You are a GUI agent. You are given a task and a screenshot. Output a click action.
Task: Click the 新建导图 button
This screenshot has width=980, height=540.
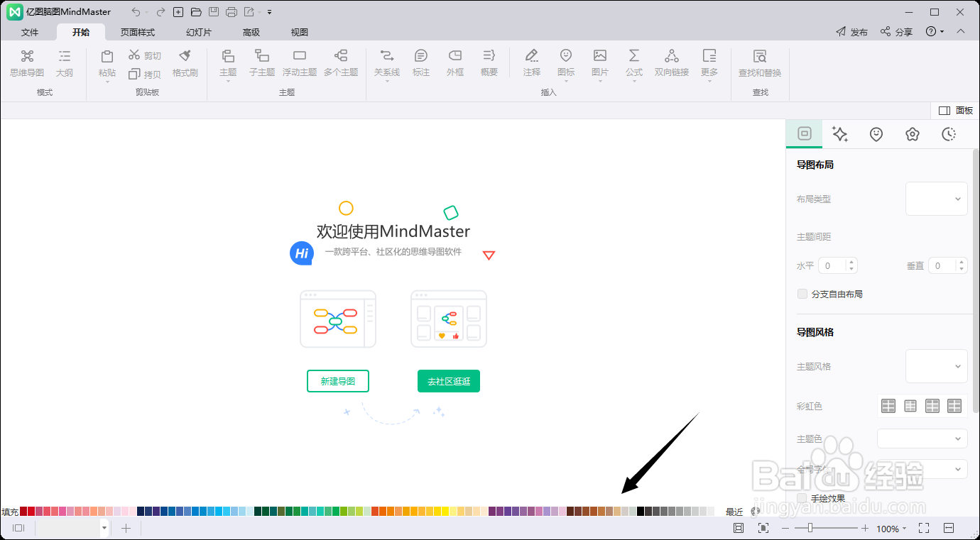pyautogui.click(x=338, y=381)
